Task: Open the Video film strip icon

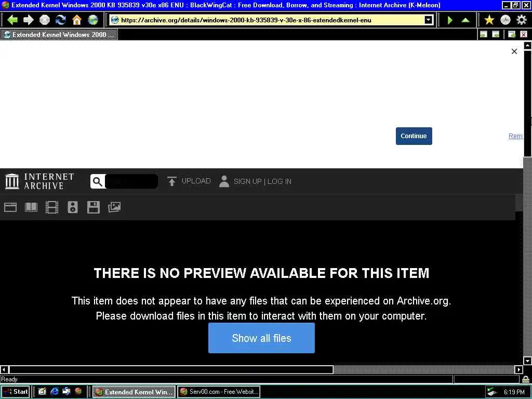Action: tap(52, 207)
